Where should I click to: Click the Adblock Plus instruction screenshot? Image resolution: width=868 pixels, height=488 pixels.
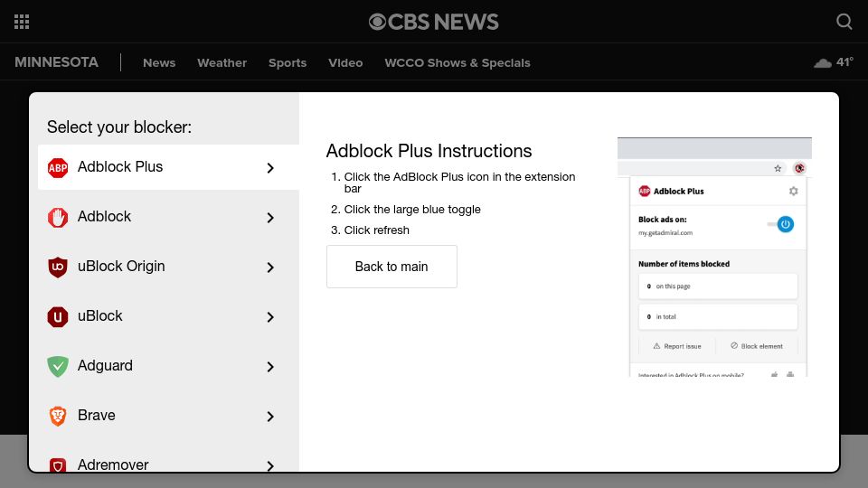714,258
